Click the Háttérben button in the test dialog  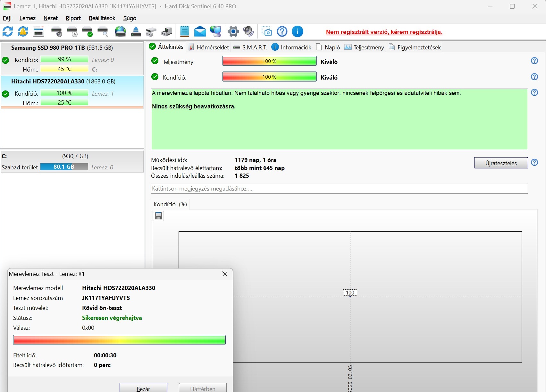(203, 388)
